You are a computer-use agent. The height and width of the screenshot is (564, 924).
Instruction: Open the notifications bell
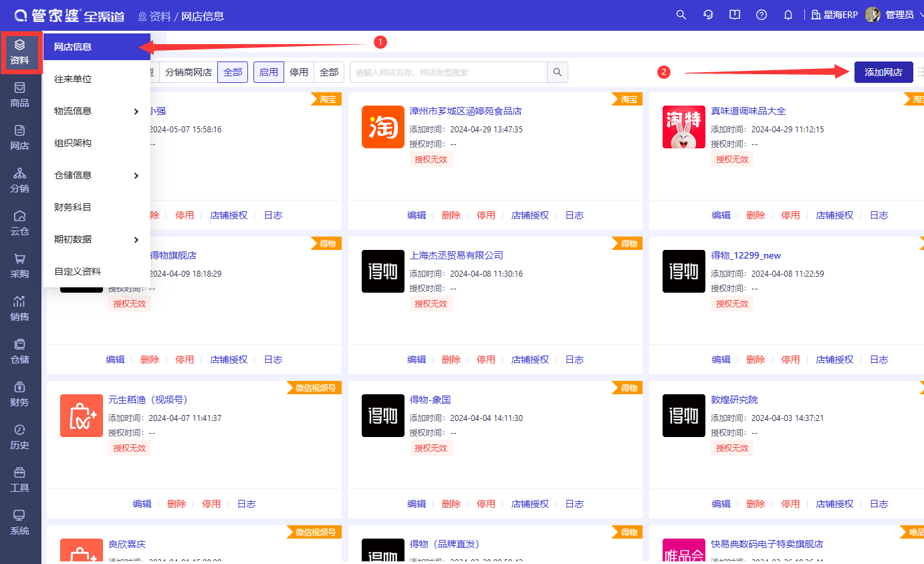coord(788,15)
